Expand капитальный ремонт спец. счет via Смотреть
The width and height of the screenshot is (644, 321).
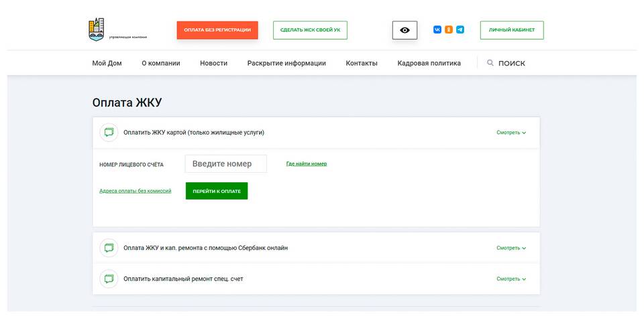511,279
